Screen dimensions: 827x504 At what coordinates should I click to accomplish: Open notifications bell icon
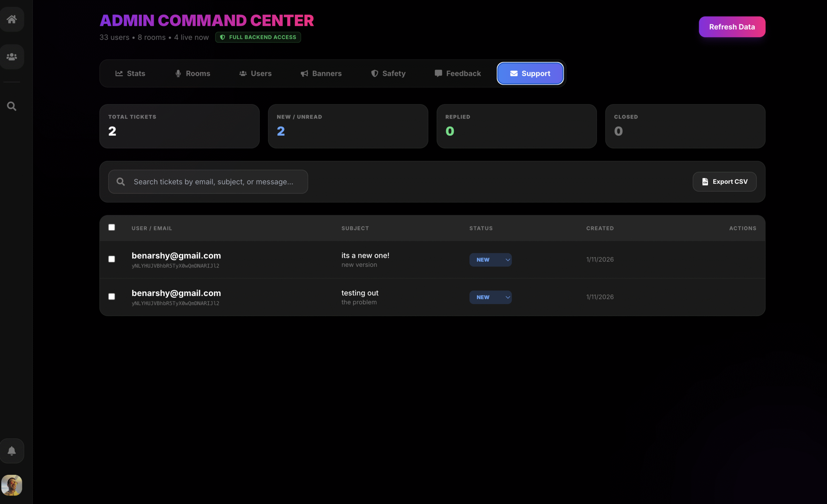click(x=12, y=451)
